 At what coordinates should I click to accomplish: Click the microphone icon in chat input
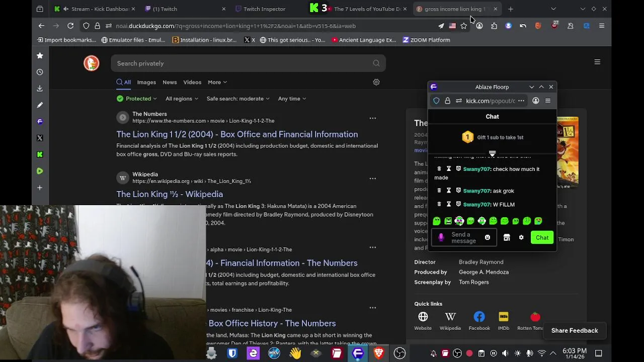tap(441, 237)
